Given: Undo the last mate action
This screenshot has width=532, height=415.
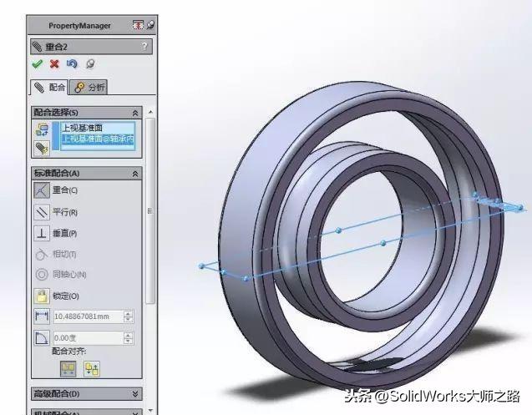Looking at the screenshot, I should [x=72, y=63].
